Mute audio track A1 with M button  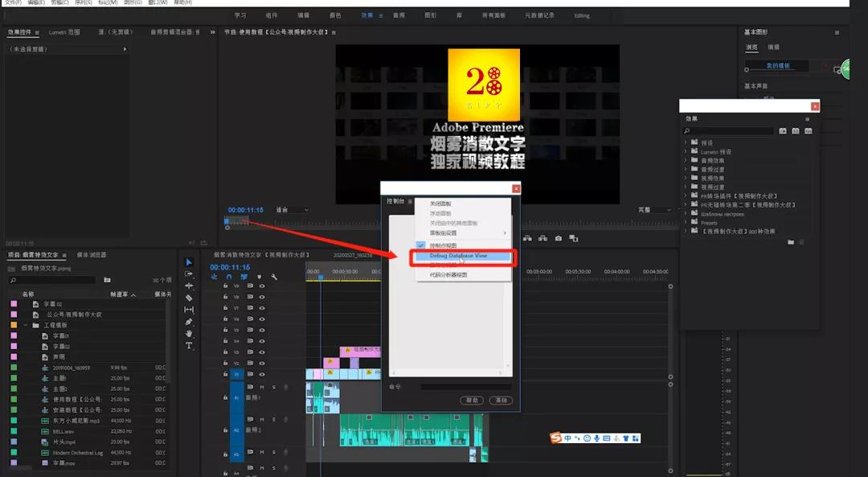(x=262, y=387)
